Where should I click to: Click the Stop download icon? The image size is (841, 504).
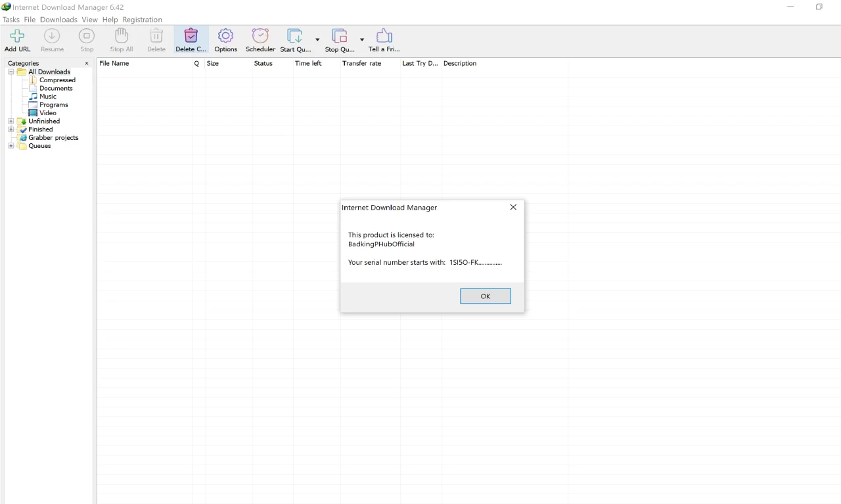(x=87, y=36)
